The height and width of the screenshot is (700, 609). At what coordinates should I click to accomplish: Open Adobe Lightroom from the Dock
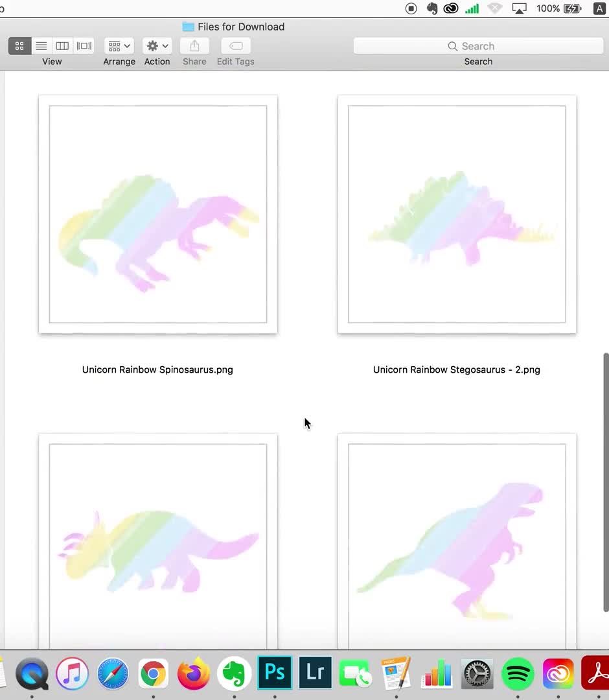click(x=315, y=673)
